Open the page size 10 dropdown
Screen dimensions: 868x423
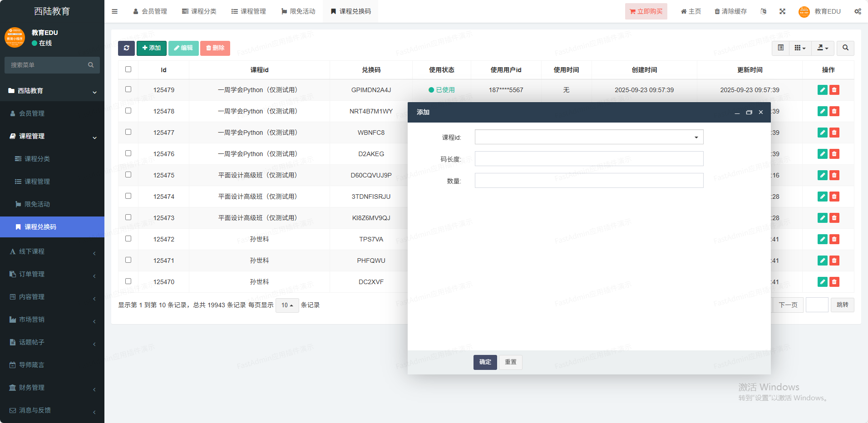[x=287, y=305]
